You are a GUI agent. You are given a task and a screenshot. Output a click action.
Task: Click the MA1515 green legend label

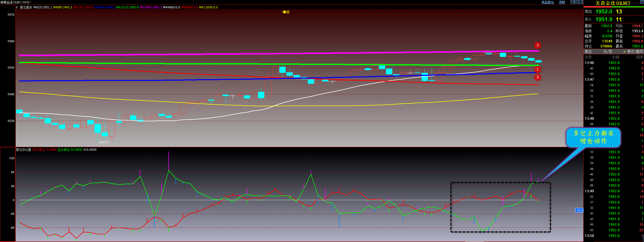(x=127, y=7)
